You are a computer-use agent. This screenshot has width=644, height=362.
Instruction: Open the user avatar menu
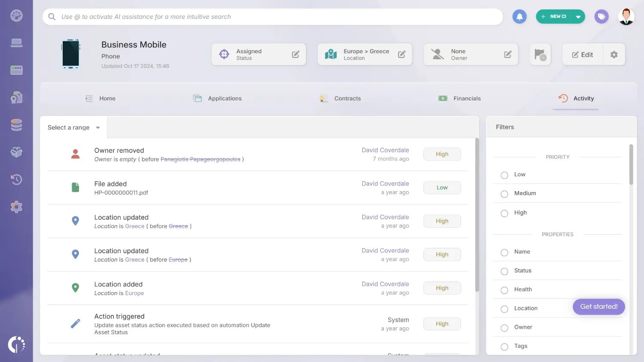pyautogui.click(x=626, y=17)
